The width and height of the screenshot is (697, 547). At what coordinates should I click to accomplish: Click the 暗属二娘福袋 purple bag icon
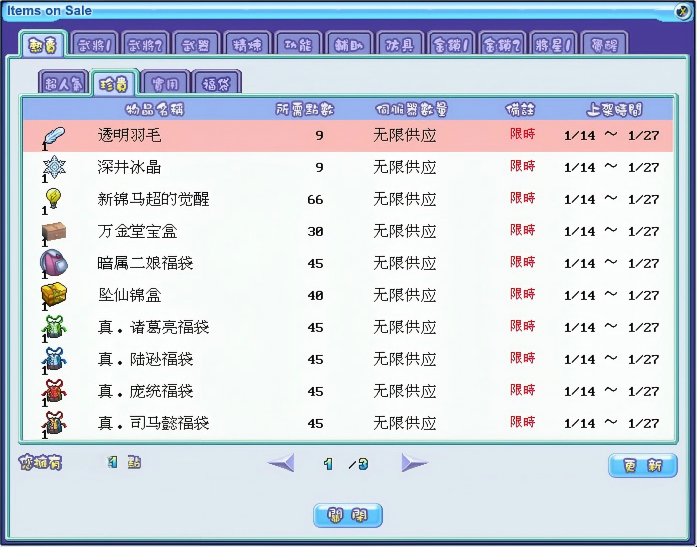click(53, 263)
